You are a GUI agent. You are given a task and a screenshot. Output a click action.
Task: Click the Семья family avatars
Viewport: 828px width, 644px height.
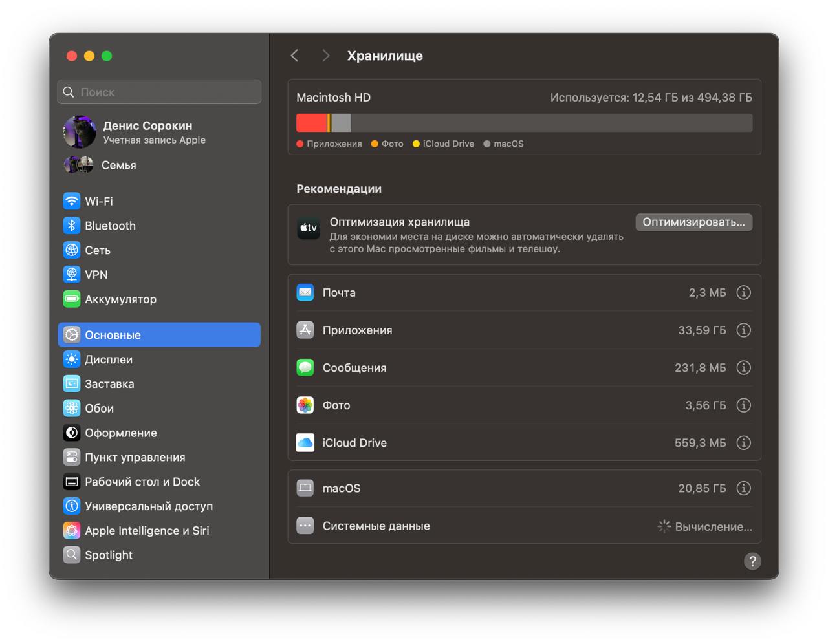coord(79,166)
